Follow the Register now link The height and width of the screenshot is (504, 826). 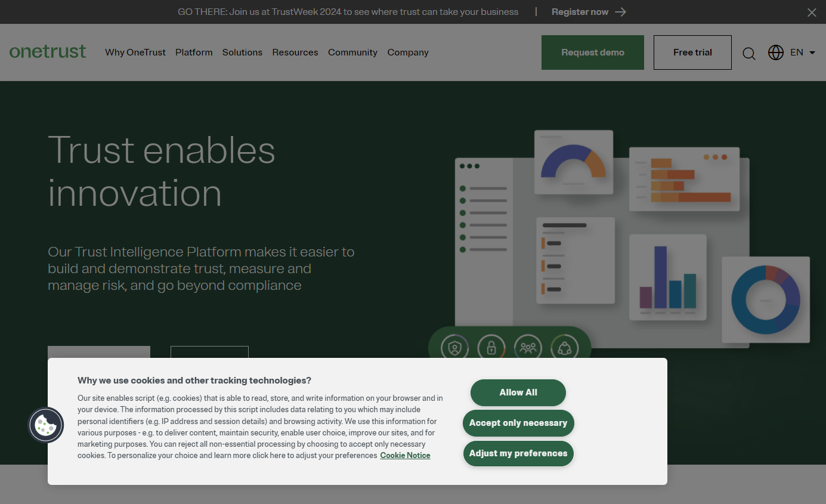tap(580, 12)
